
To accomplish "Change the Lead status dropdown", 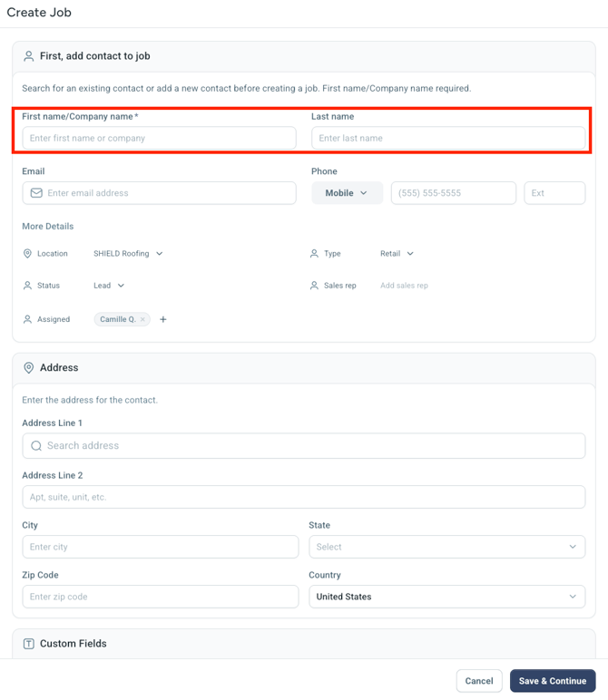I will click(x=109, y=286).
